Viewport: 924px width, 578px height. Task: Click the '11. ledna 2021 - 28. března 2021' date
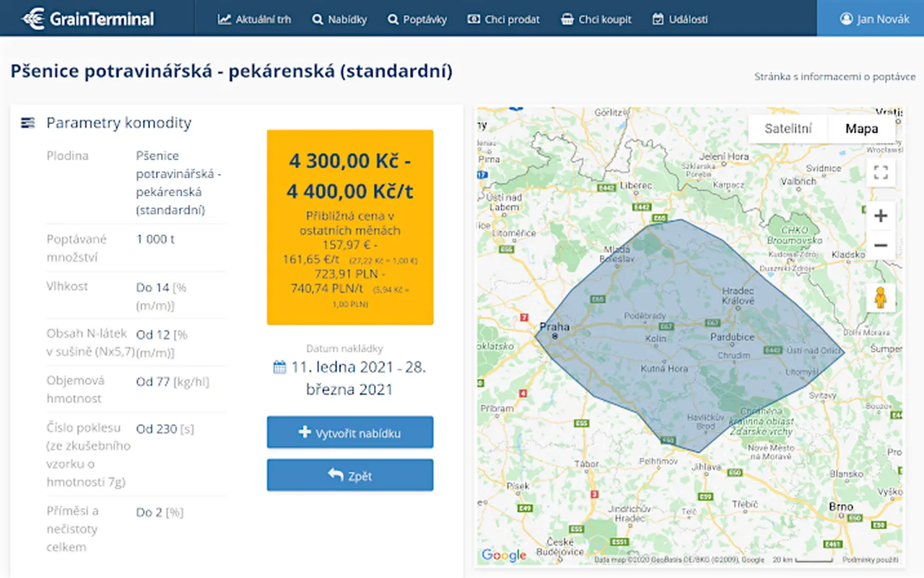click(x=359, y=378)
